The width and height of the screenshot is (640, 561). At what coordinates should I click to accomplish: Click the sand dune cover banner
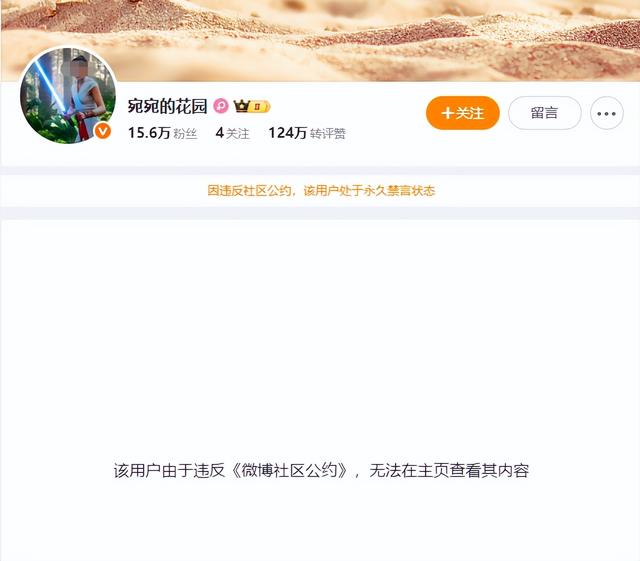point(320,40)
